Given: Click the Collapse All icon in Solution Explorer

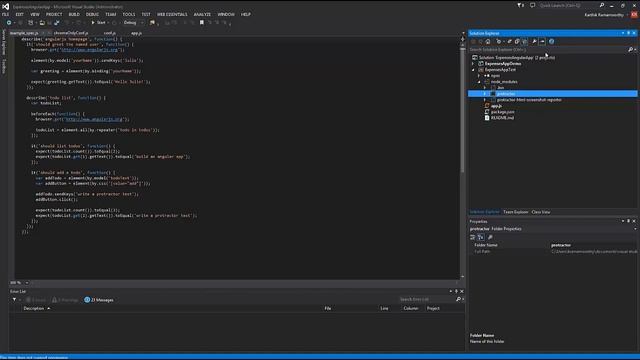Looking at the screenshot, I should tap(517, 42).
